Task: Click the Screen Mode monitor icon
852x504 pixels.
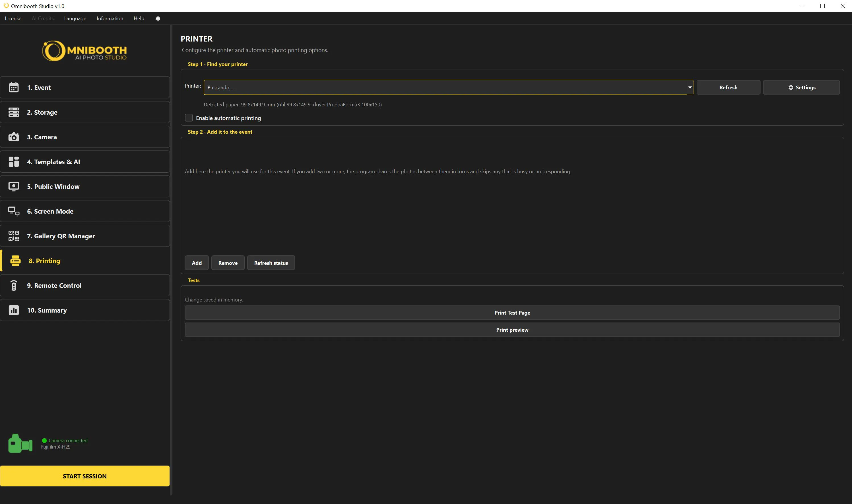Action: coord(14,211)
